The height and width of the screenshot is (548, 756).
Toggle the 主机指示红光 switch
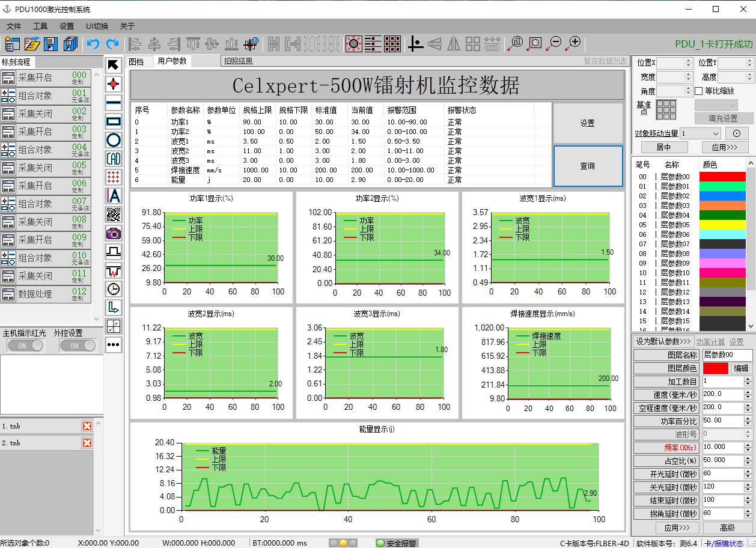click(25, 346)
